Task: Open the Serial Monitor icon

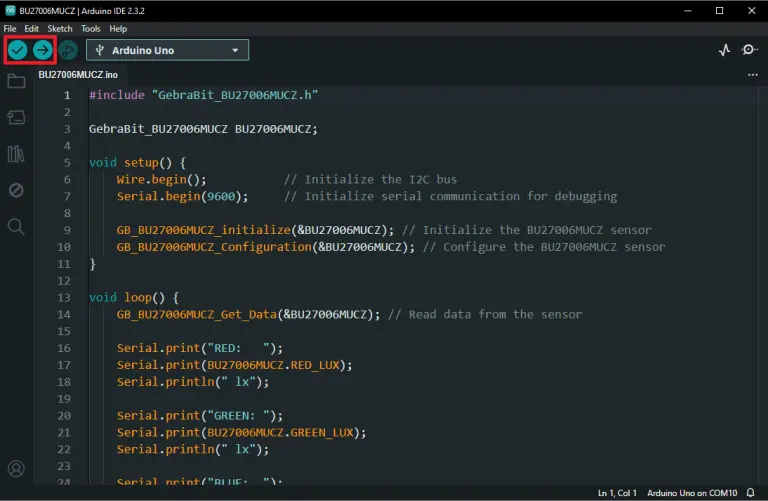Action: pos(749,50)
